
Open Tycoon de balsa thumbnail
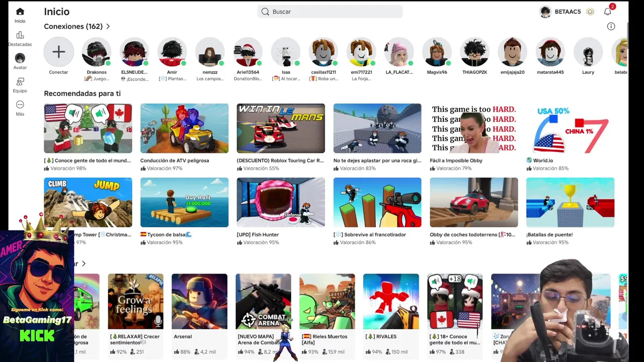click(184, 202)
